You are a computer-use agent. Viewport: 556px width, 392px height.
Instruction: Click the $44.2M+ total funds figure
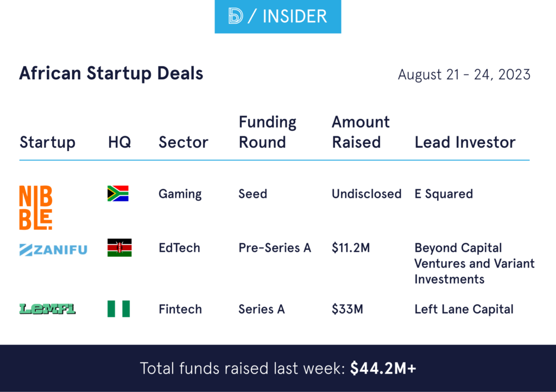point(383,368)
